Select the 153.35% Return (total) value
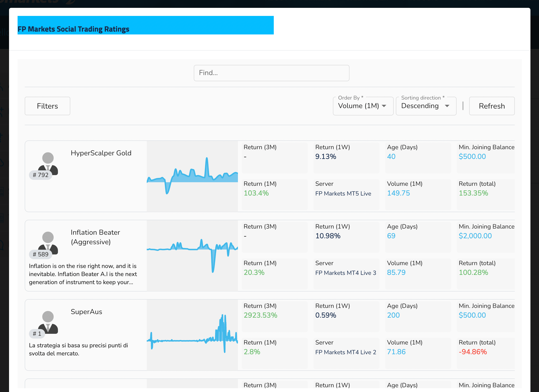 pos(473,193)
